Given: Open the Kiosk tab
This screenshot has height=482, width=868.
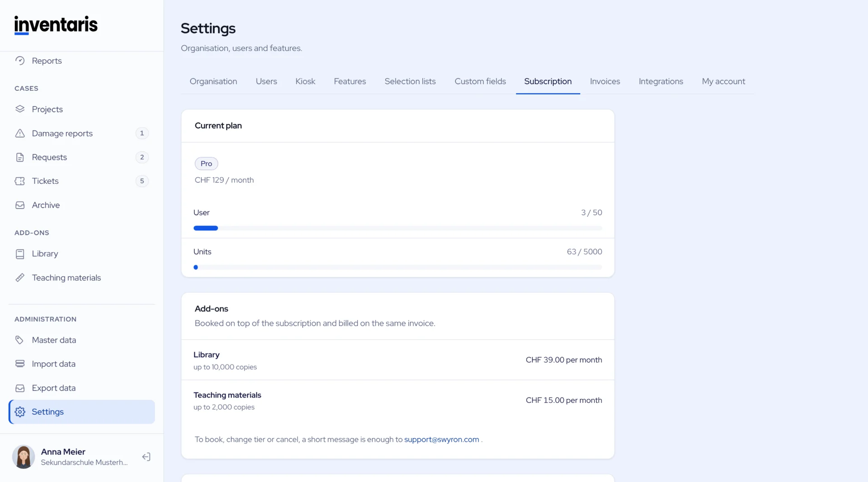Looking at the screenshot, I should [305, 81].
